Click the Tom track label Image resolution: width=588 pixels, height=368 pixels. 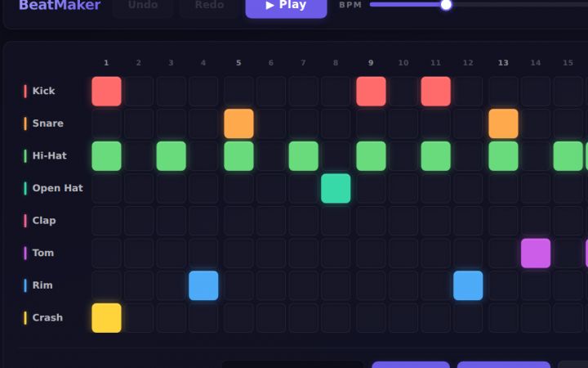coord(43,253)
